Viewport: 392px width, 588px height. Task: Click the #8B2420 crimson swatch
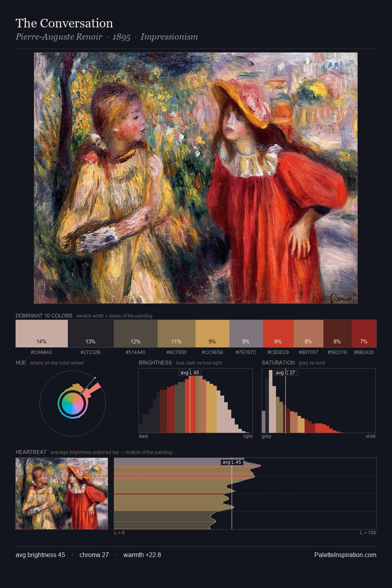[364, 334]
